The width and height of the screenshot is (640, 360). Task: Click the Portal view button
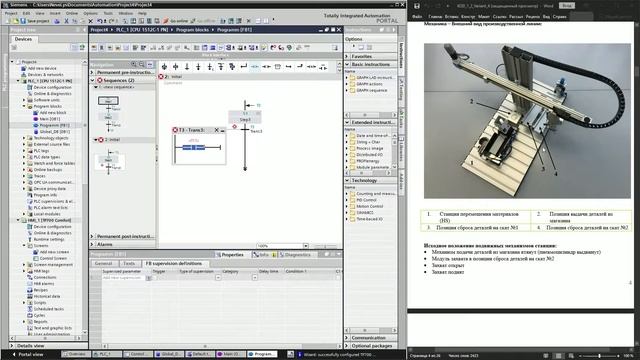[27, 354]
